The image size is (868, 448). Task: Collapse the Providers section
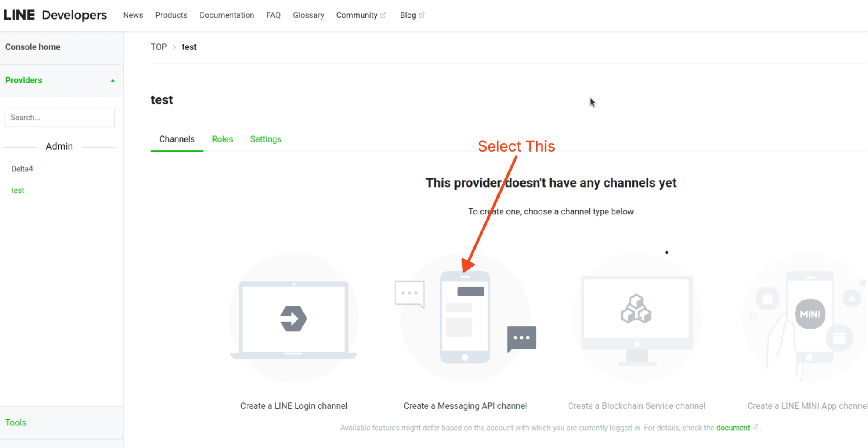(x=112, y=80)
